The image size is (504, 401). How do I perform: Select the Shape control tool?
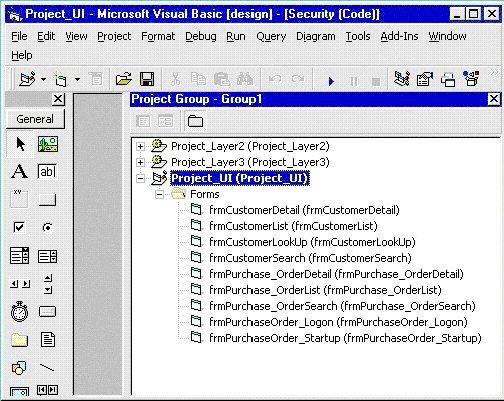tap(19, 368)
